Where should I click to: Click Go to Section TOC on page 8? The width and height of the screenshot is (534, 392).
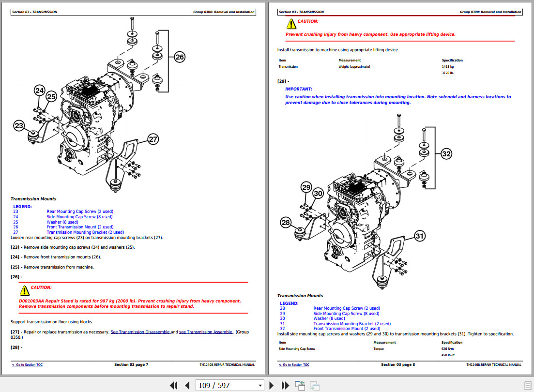(x=294, y=365)
